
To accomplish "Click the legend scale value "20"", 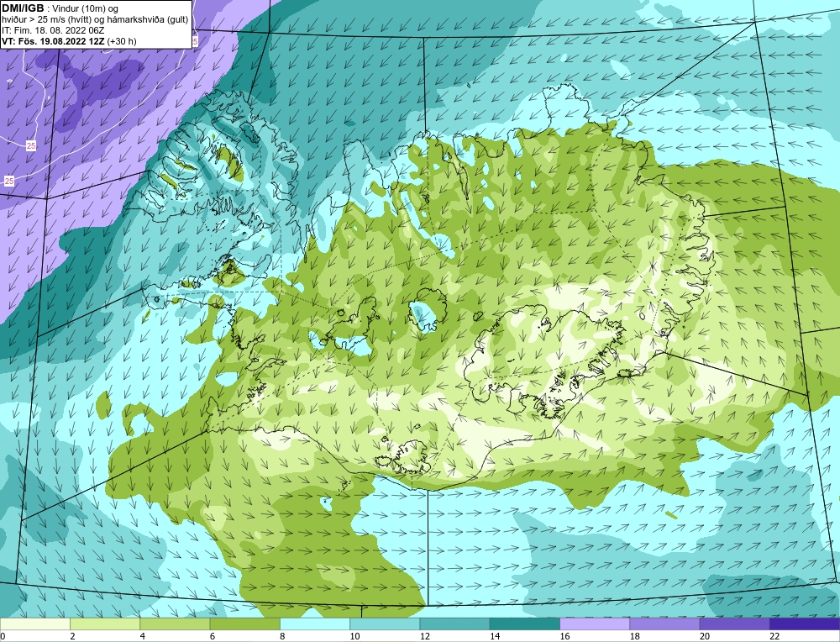I will point(705,636).
